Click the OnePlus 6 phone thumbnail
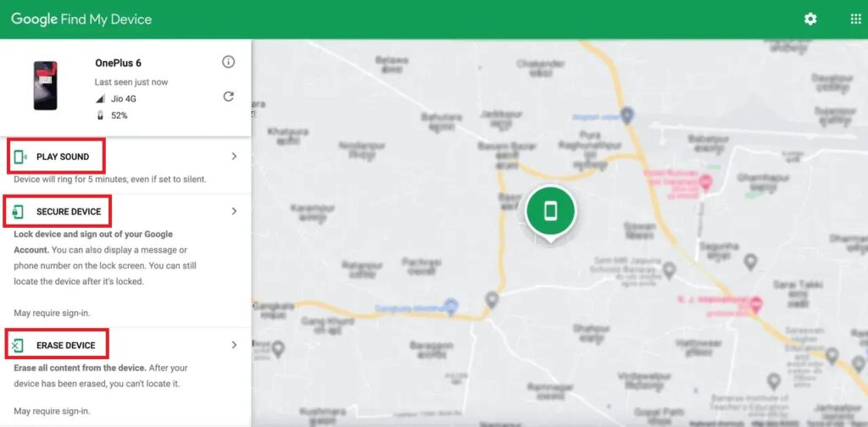Image resolution: width=868 pixels, height=427 pixels. point(46,86)
